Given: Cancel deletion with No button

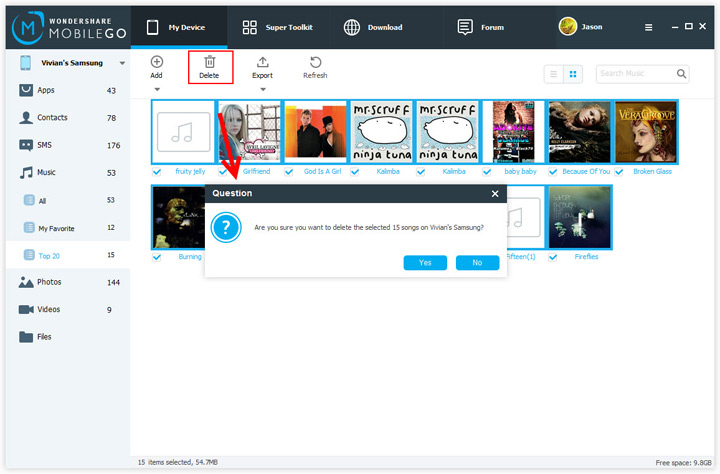Looking at the screenshot, I should pos(477,263).
